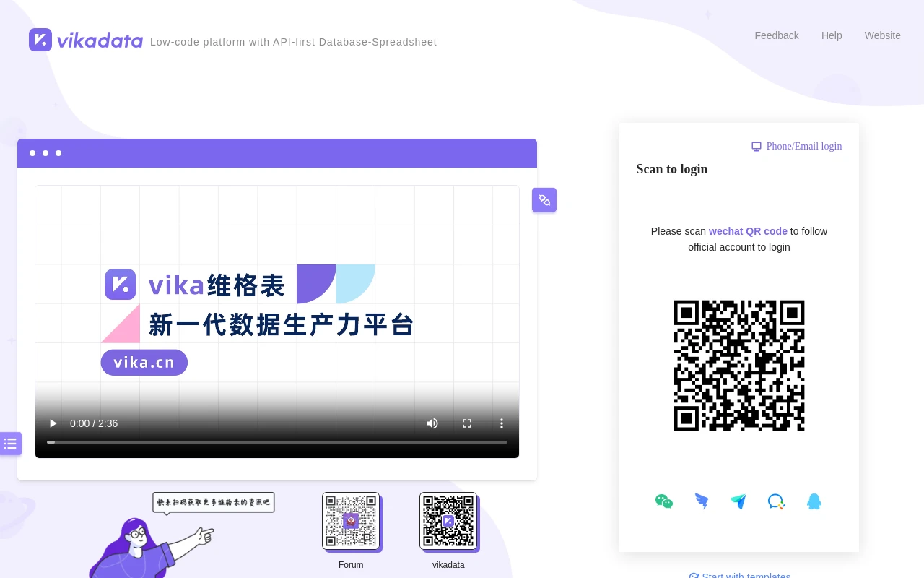Play the vika intro video
Viewport: 924px width, 578px height.
53,423
